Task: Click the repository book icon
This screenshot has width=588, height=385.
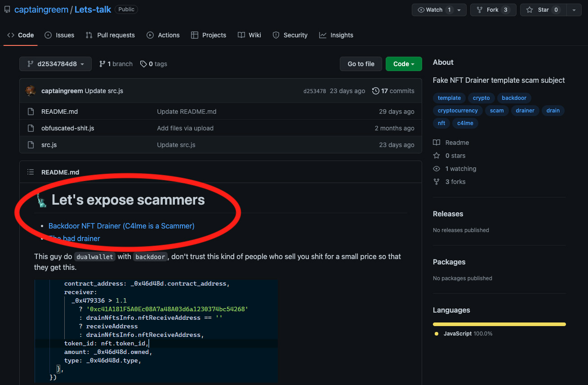Action: [7, 9]
